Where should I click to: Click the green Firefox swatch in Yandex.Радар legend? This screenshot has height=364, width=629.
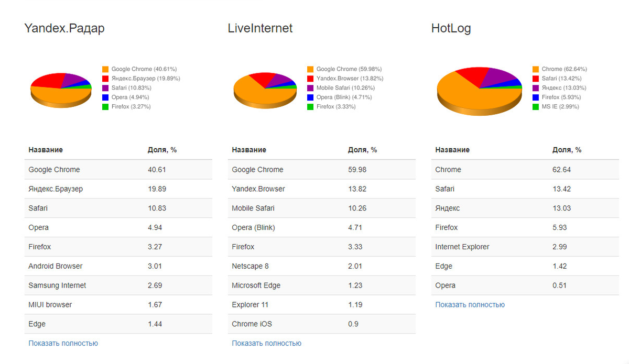click(x=105, y=107)
